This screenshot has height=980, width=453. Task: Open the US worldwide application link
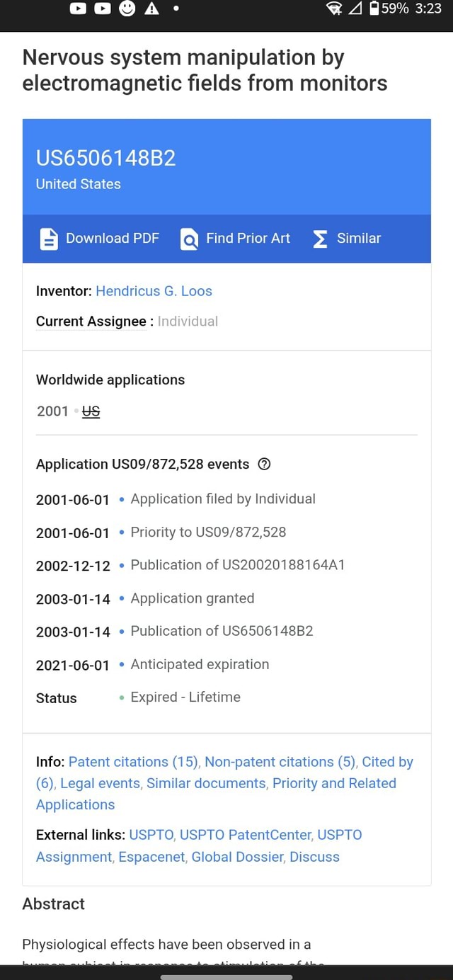(91, 411)
